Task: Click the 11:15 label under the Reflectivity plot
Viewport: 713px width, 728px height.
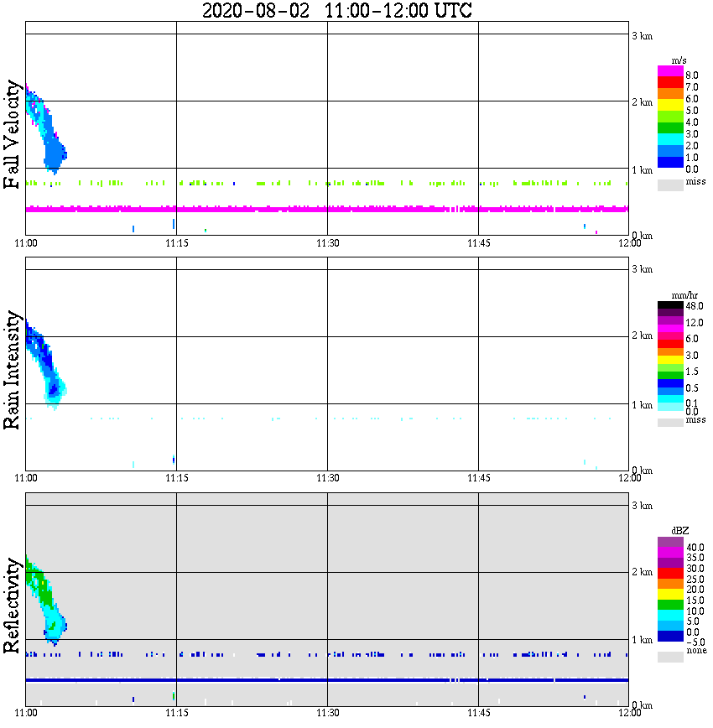Action: [177, 713]
